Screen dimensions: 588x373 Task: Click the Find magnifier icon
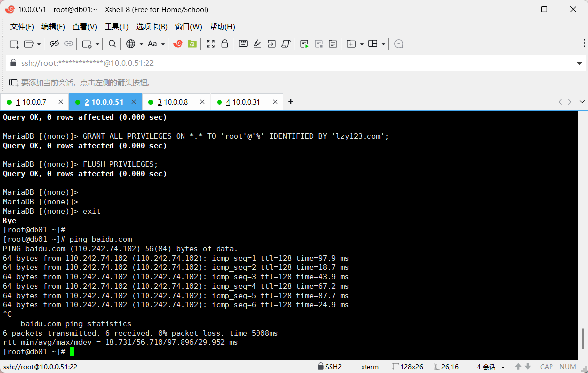pos(112,44)
